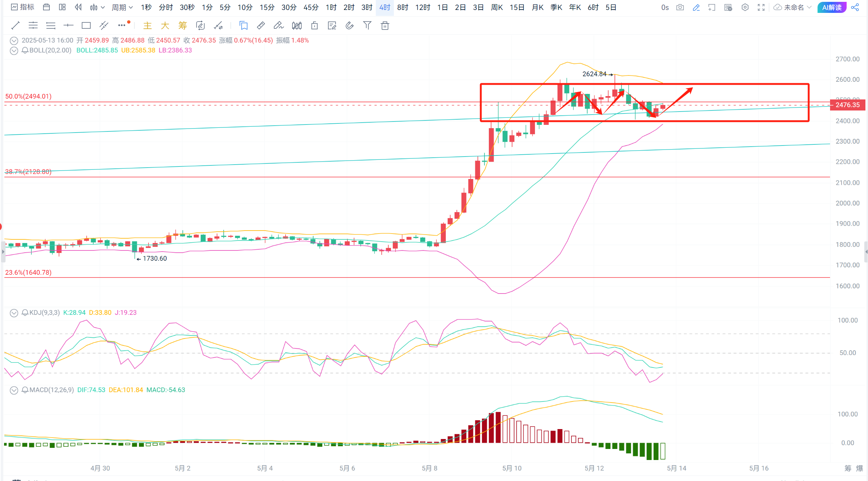
Task: Click the trash icon to delete drawings
Action: point(385,25)
